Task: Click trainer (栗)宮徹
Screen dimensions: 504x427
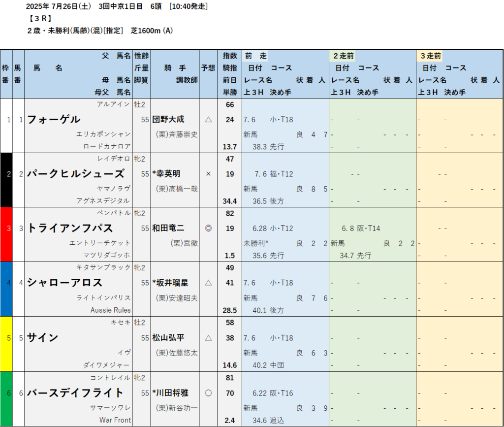Action: pyautogui.click(x=184, y=243)
